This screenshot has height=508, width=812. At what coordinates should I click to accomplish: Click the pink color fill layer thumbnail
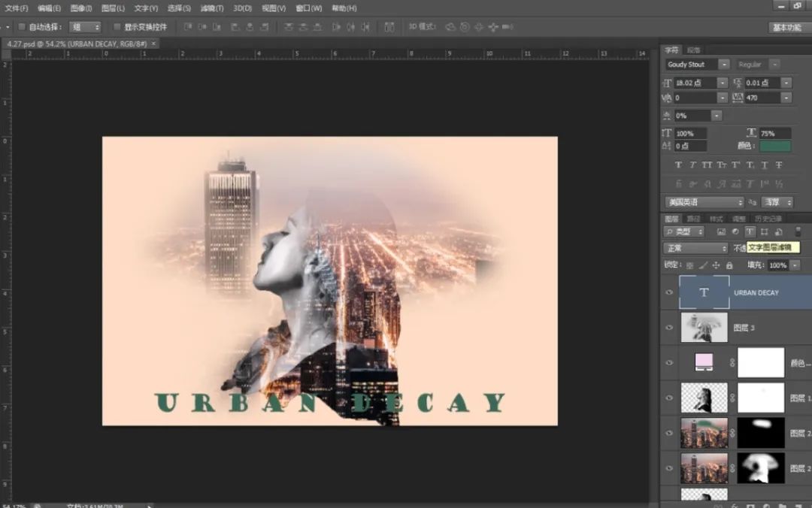tap(704, 362)
